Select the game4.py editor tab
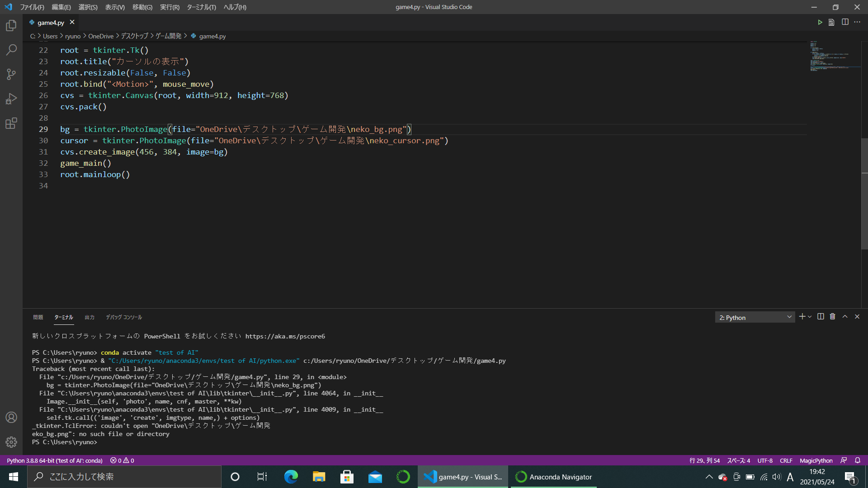 [51, 22]
